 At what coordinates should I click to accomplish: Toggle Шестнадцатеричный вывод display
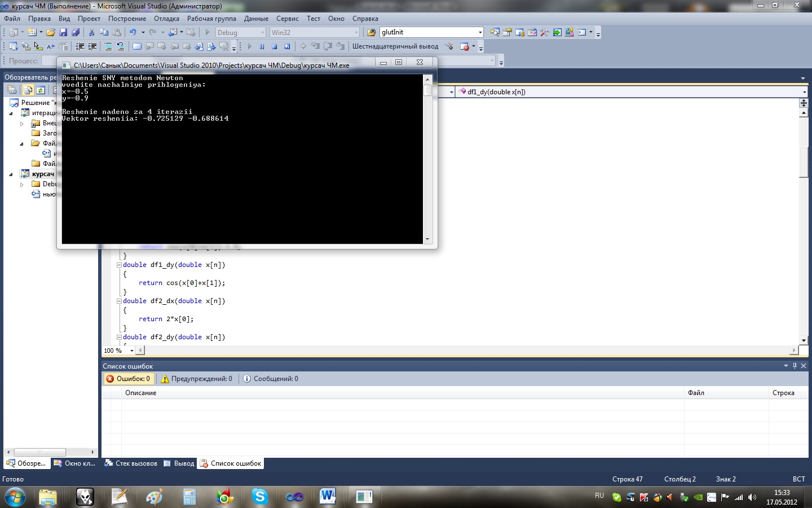point(395,46)
